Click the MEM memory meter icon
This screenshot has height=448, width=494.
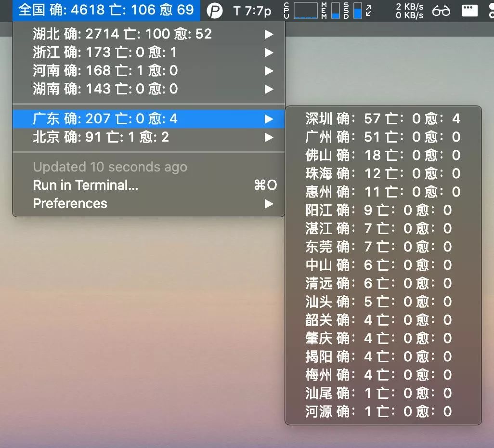(330, 11)
